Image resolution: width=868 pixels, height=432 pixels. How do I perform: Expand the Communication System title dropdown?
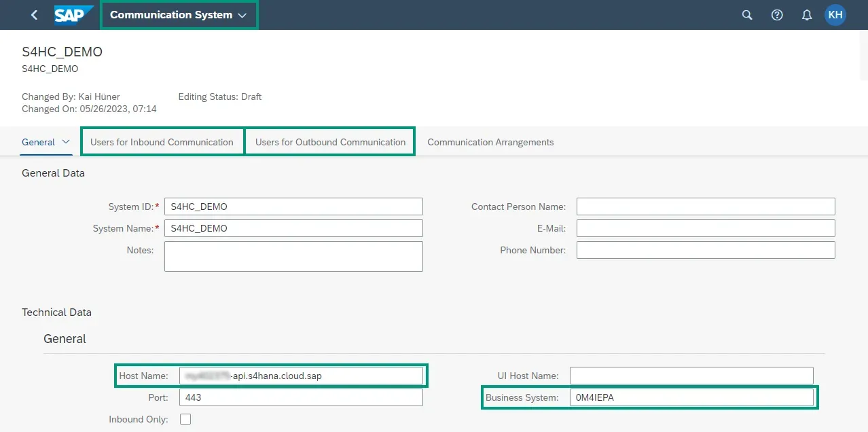click(179, 15)
